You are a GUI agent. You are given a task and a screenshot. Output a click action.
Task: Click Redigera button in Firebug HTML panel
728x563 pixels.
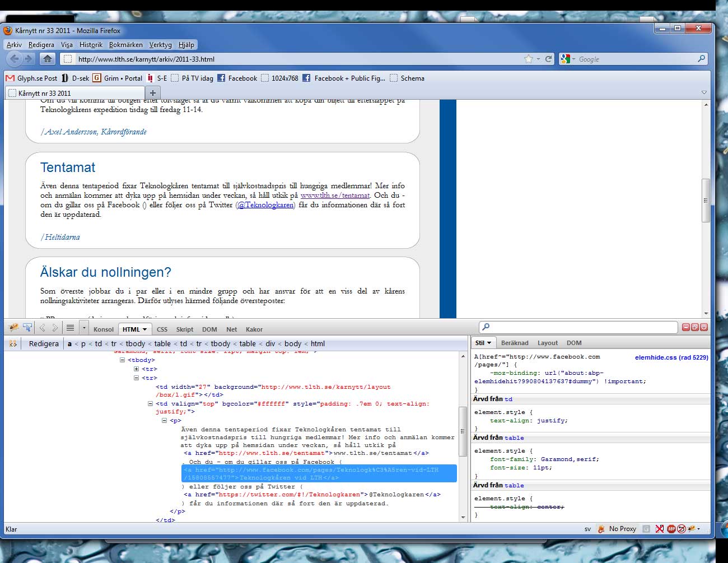(x=44, y=343)
